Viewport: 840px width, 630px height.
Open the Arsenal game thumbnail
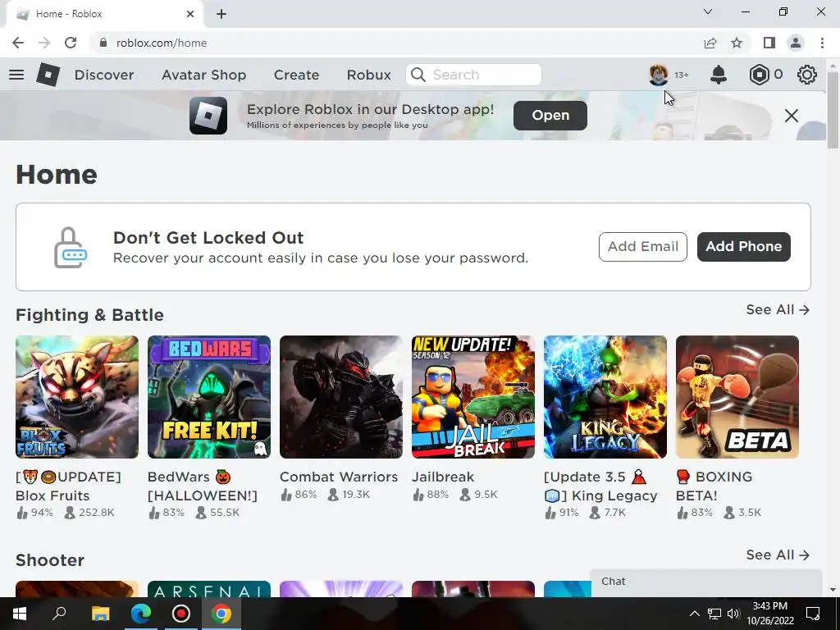[x=209, y=589]
